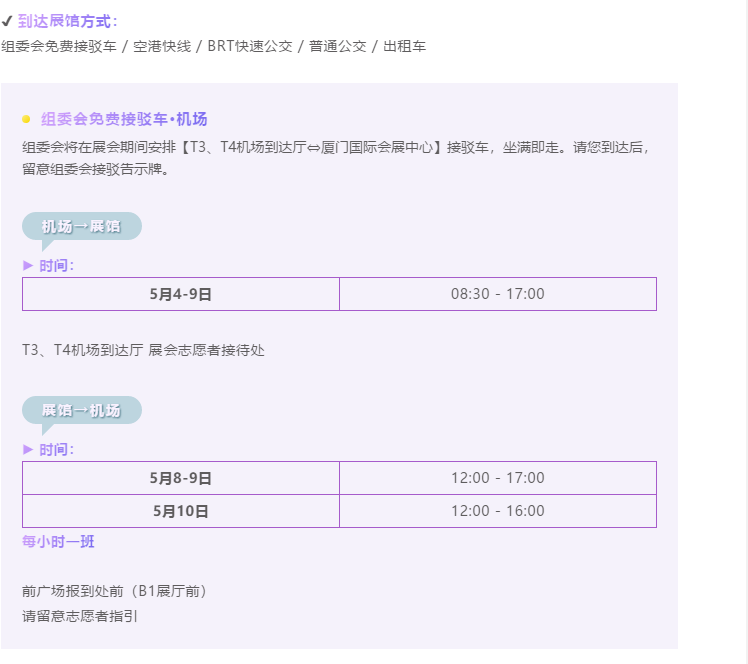Click the purple triangle above the 5月8-9日 table
The image size is (748, 664).
[28, 449]
